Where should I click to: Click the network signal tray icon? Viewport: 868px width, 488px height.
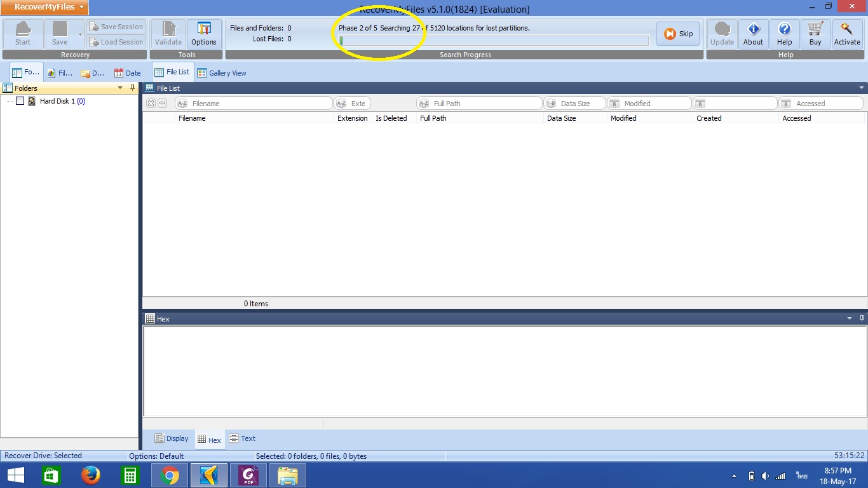780,476
